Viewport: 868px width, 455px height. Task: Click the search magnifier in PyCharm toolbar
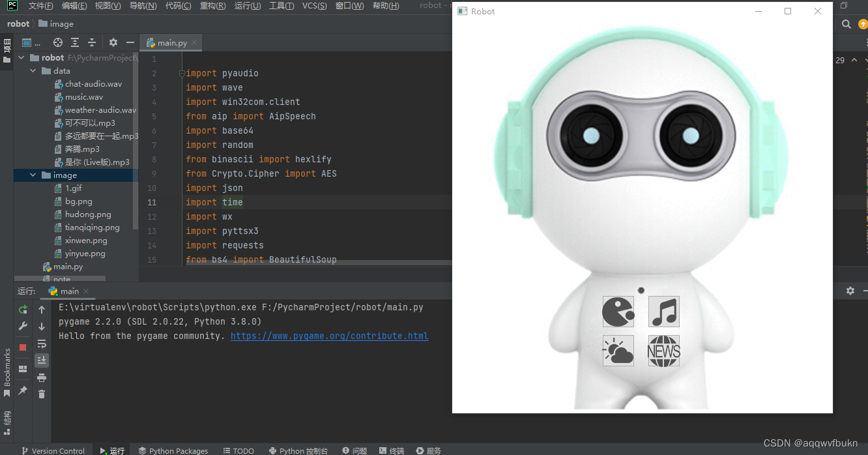pos(846,24)
